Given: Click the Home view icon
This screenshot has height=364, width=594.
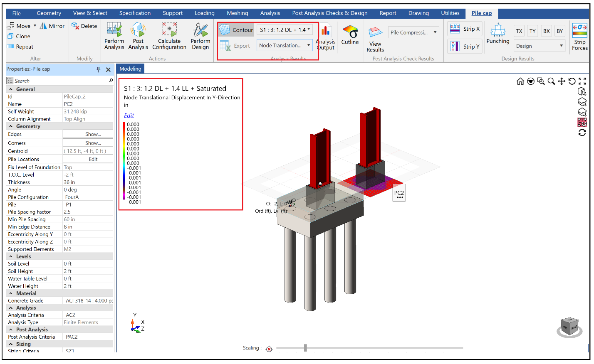Looking at the screenshot, I should tap(520, 81).
